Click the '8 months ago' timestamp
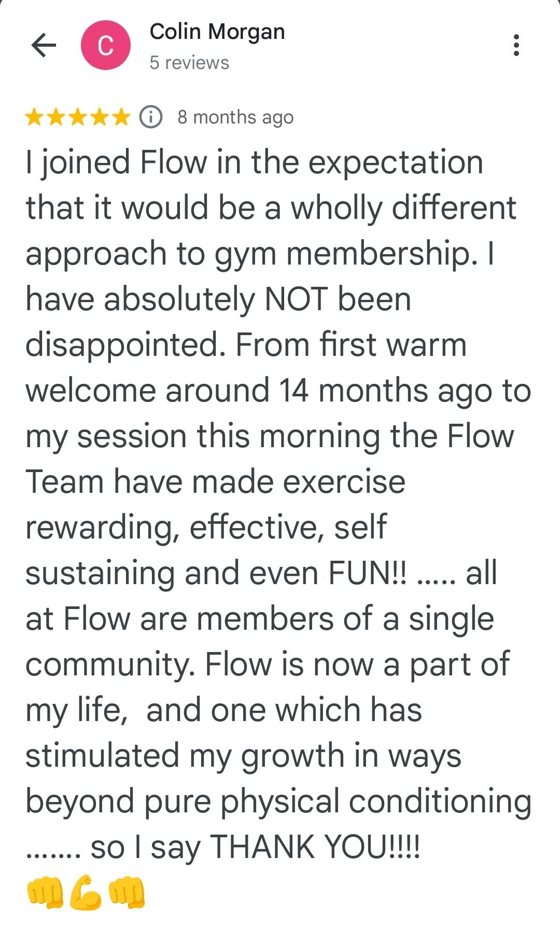The image size is (560, 927). (235, 117)
